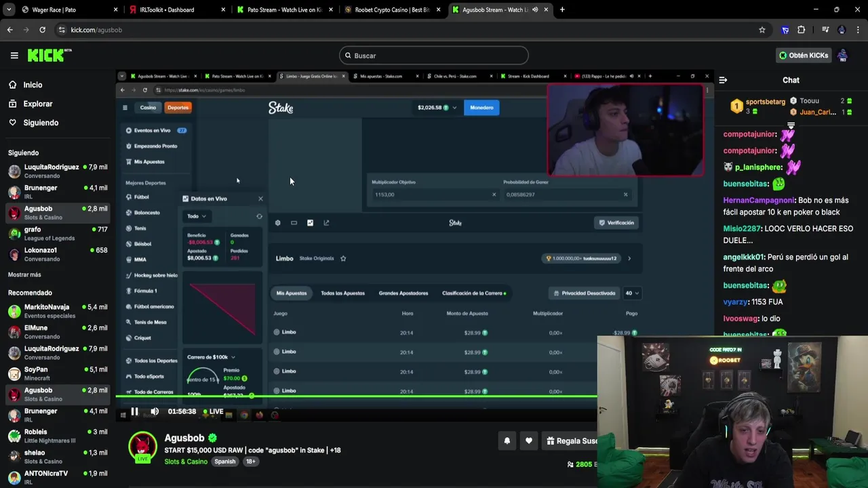Open the Chrome three-dot menu
This screenshot has width=868, height=488.
[858, 30]
